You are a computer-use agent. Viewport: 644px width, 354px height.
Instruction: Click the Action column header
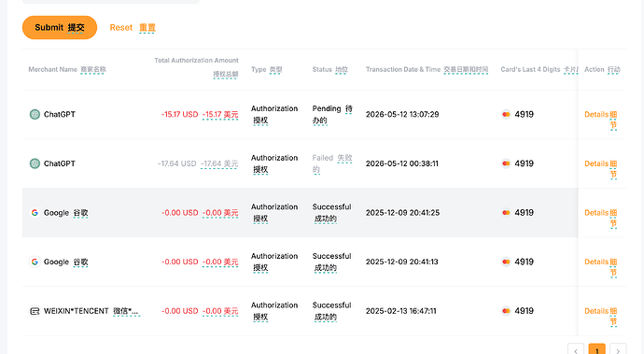(x=602, y=69)
